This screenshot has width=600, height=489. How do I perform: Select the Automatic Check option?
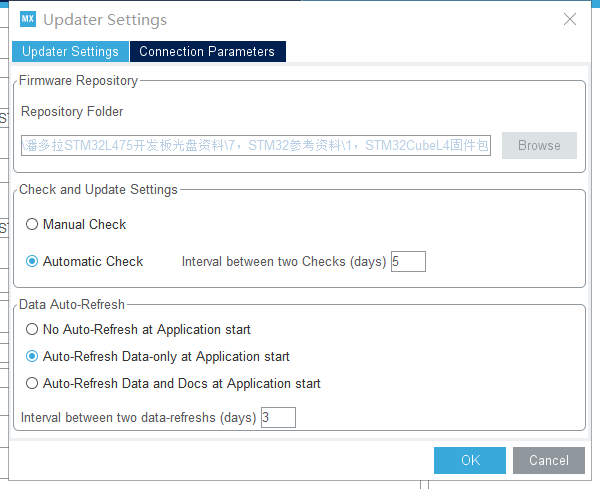pos(84,261)
